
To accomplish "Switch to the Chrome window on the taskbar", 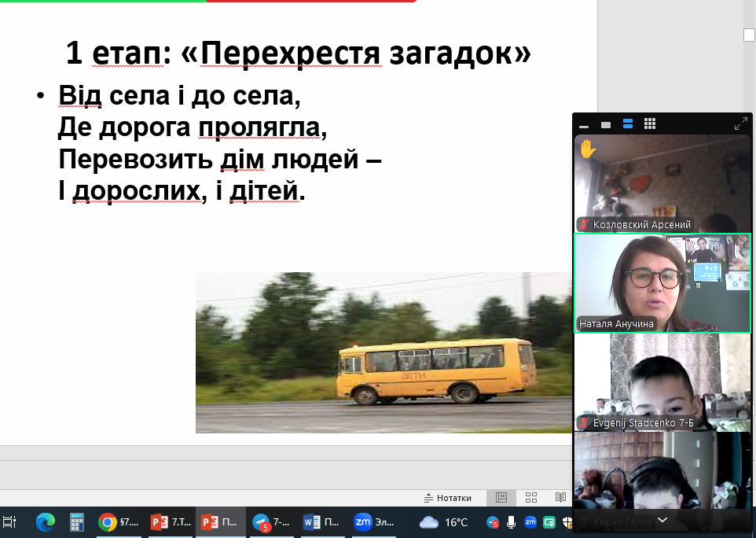I will pyautogui.click(x=119, y=522).
